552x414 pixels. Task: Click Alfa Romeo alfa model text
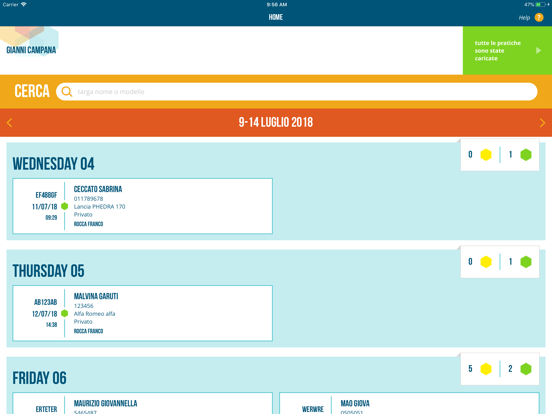click(94, 314)
